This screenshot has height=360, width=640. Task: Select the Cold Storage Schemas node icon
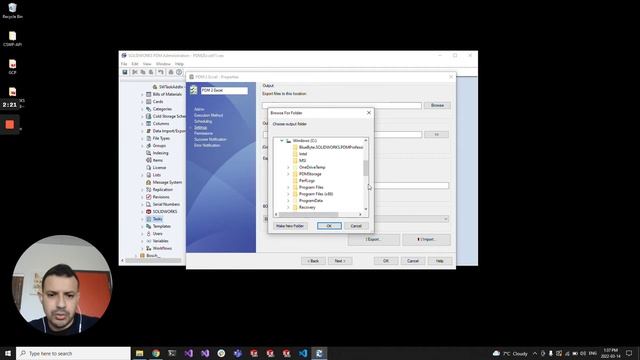pos(149,116)
